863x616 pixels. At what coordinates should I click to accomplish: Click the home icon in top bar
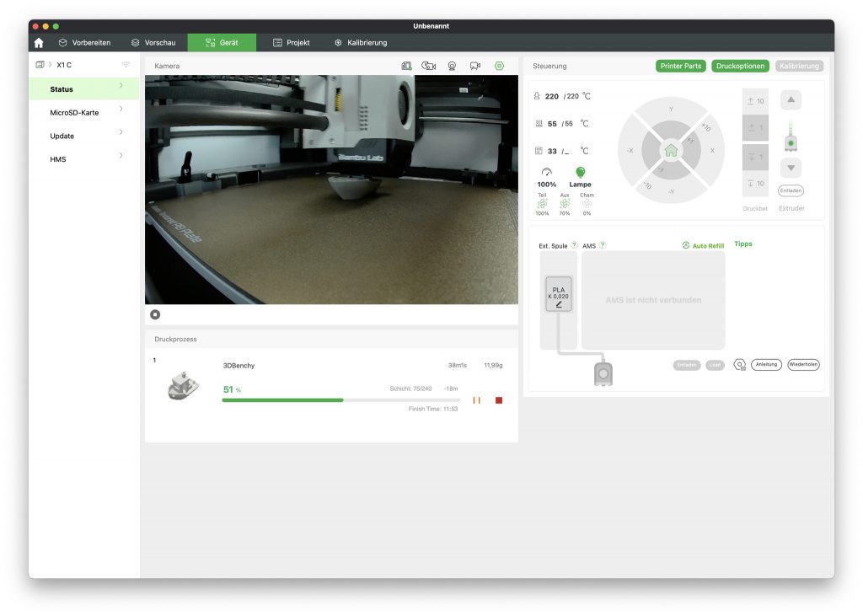click(x=39, y=42)
